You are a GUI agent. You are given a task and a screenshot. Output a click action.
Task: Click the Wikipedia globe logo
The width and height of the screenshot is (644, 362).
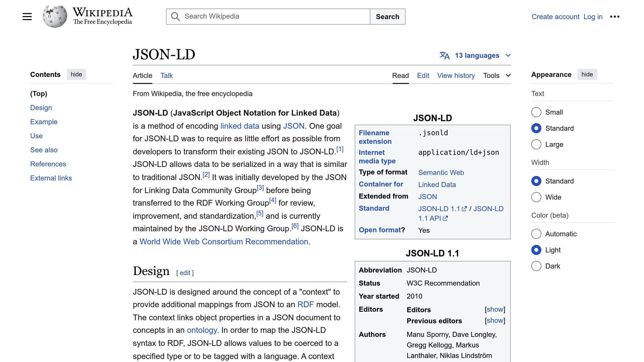click(x=55, y=16)
